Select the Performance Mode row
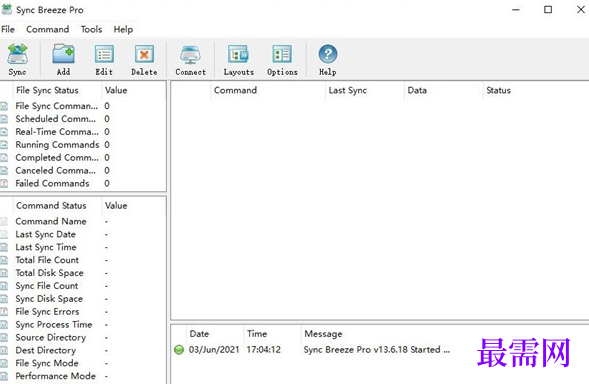 pos(83,376)
